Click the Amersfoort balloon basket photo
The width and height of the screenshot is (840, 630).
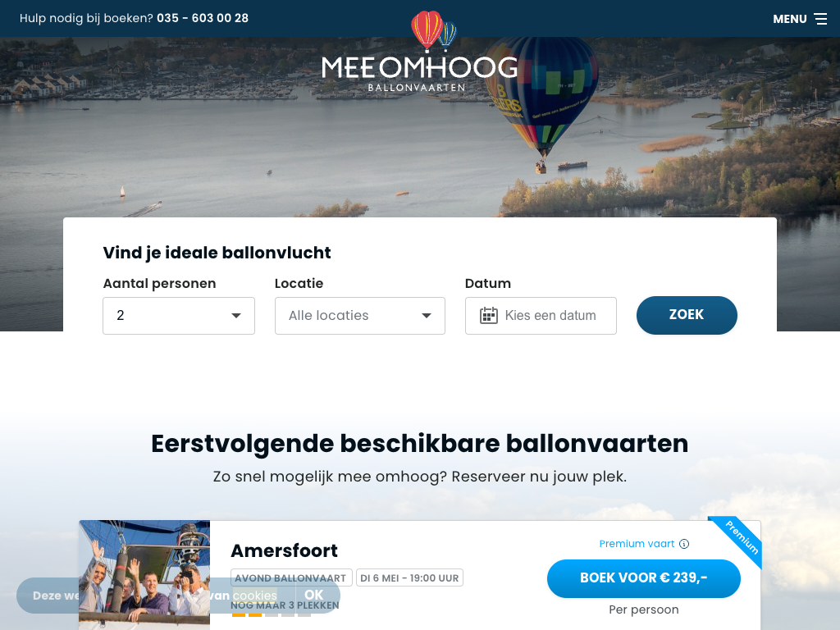click(144, 575)
